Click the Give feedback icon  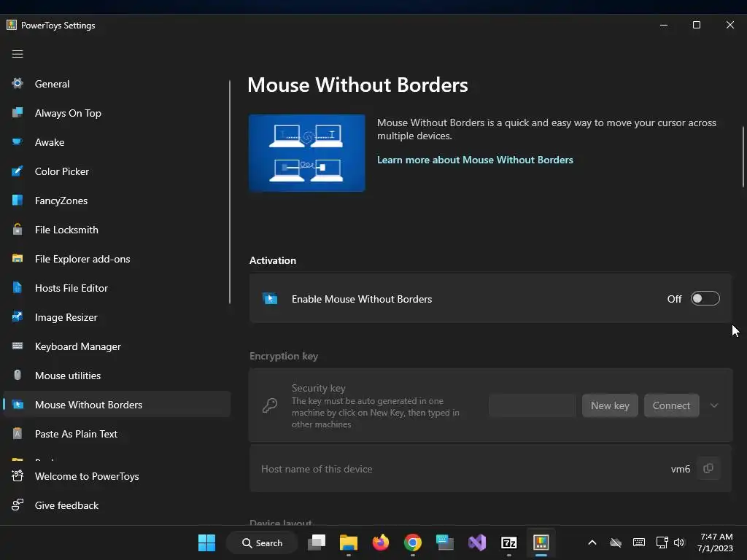pyautogui.click(x=18, y=505)
